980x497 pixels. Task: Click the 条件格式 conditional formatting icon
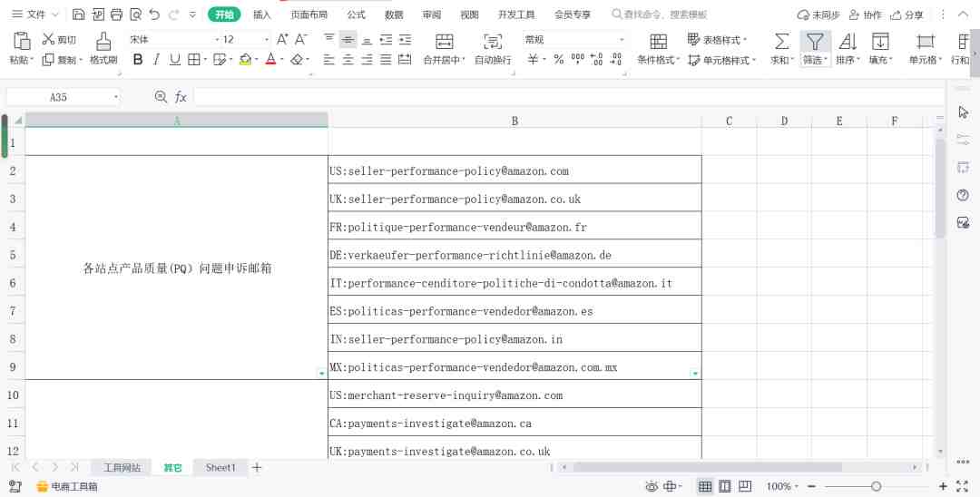point(658,41)
